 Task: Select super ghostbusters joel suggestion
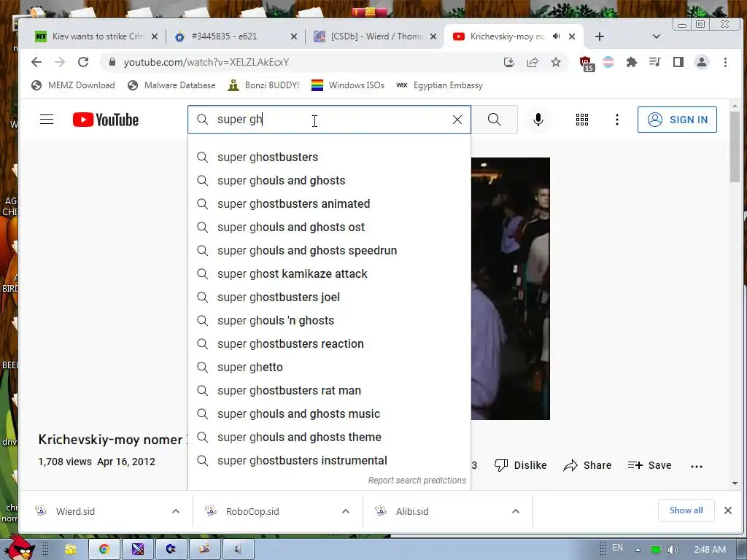point(329,297)
